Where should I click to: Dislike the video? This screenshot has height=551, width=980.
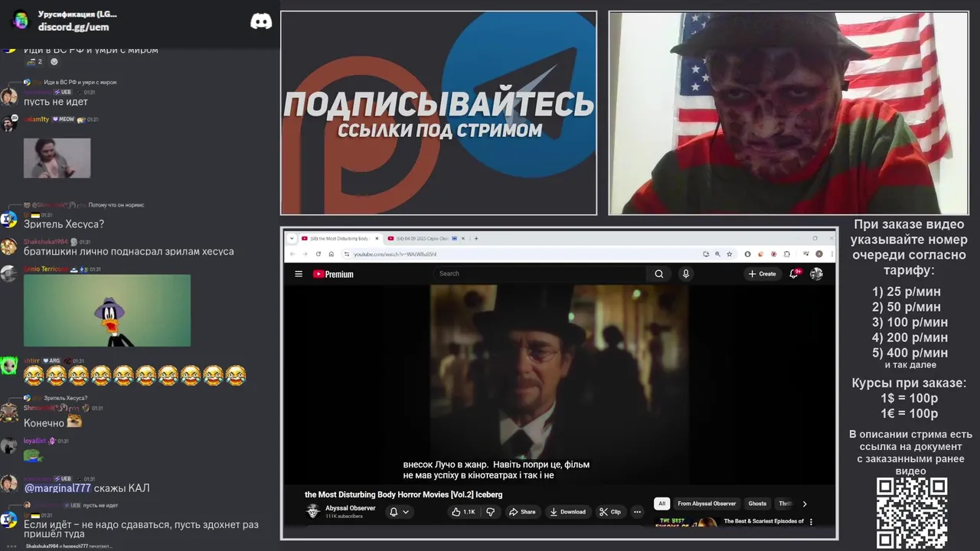(491, 512)
